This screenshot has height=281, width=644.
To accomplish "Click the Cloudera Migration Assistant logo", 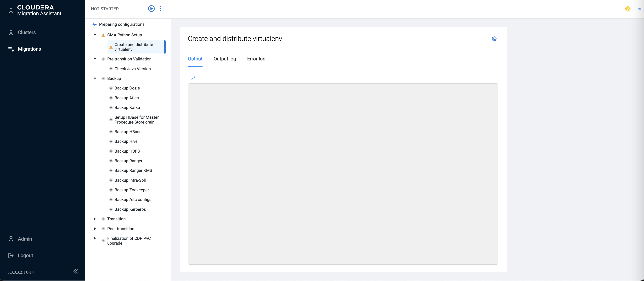I will (35, 11).
